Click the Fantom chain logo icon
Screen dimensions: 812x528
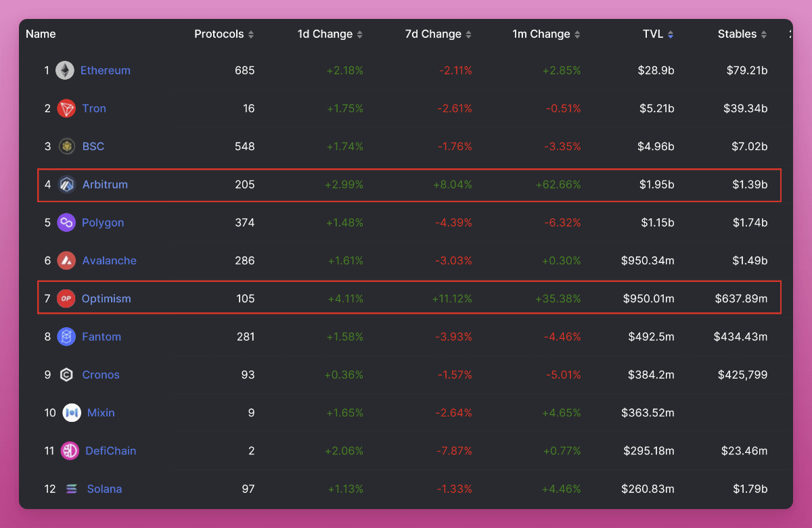66,337
